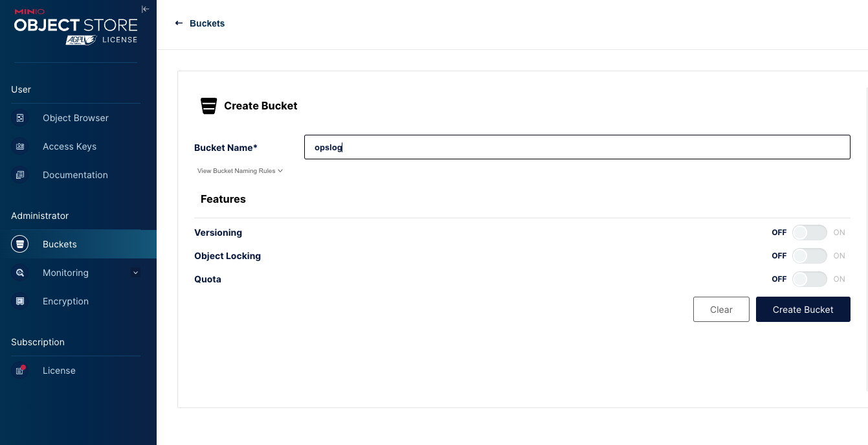Screen dimensions: 868x445
Task: Select Buckets in the Administrator section
Action: (x=78, y=244)
